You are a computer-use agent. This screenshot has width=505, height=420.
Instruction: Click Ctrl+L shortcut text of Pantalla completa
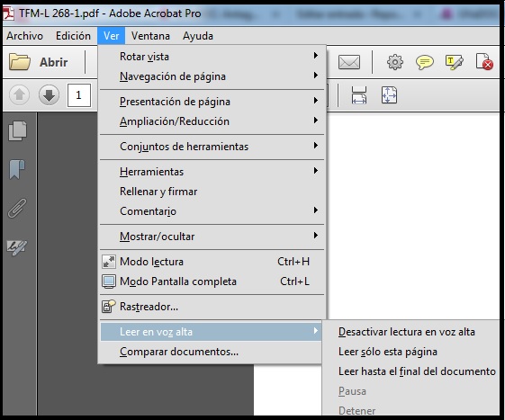[294, 281]
